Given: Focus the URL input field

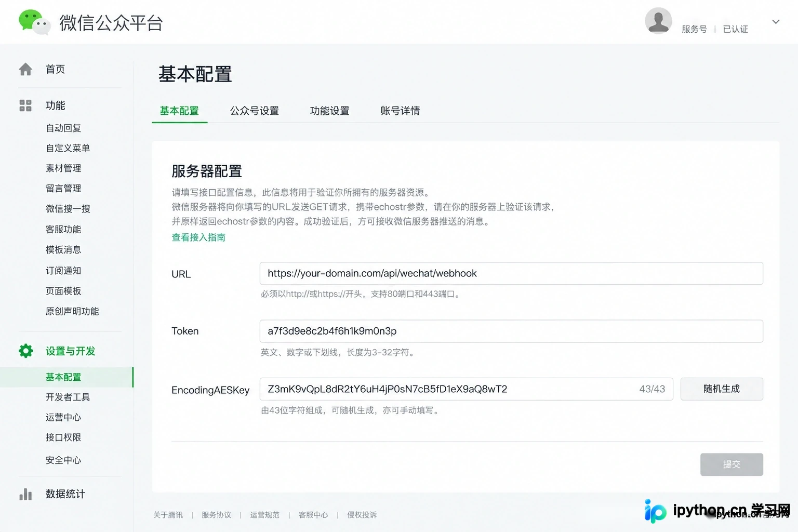Looking at the screenshot, I should (511, 273).
